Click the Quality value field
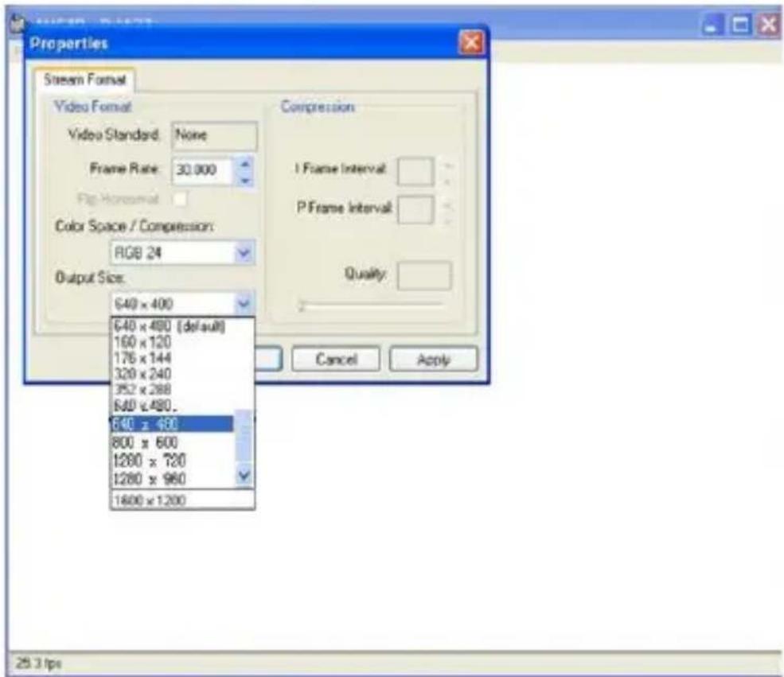 424,275
